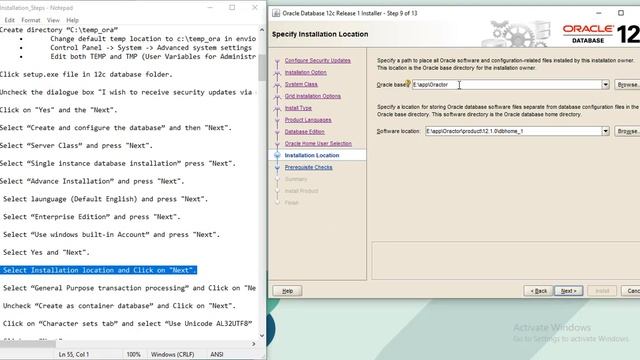This screenshot has width=640, height=360.
Task: Go to Oracle Home User Selection step
Action: coord(318,143)
